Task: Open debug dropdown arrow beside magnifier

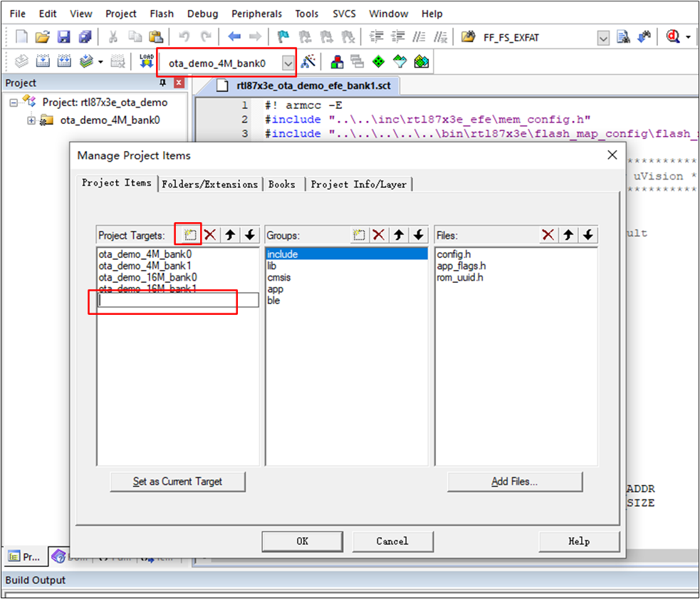Action: 688,37
